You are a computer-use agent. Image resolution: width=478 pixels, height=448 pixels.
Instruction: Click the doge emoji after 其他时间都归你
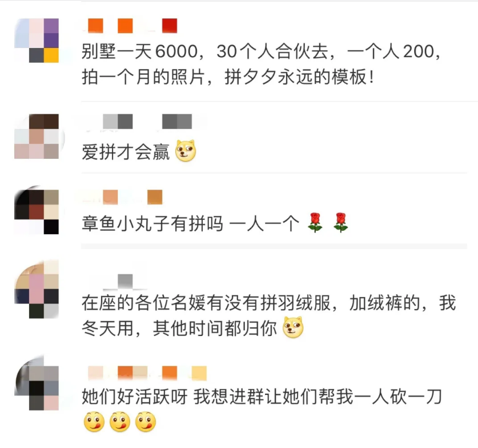pyautogui.click(x=293, y=328)
